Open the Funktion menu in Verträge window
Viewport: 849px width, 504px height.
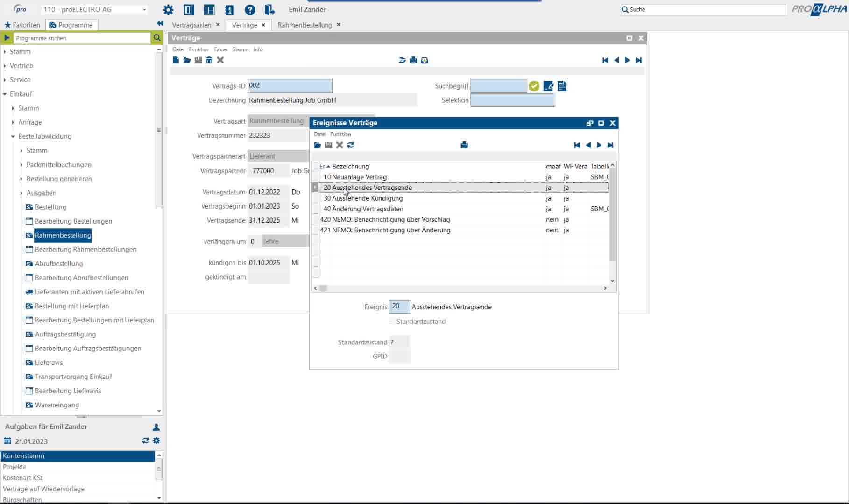[199, 49]
